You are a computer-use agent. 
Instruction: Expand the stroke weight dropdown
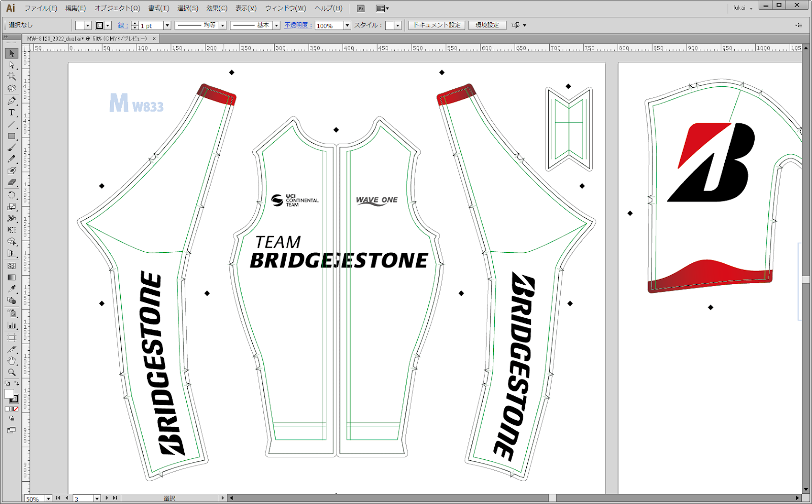click(x=167, y=25)
